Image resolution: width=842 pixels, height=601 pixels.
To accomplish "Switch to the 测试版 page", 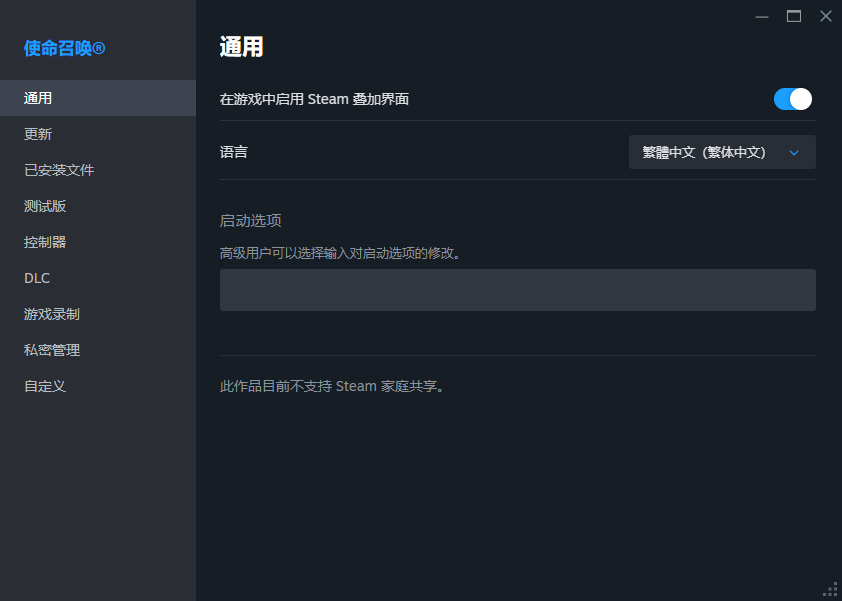I will (x=45, y=206).
